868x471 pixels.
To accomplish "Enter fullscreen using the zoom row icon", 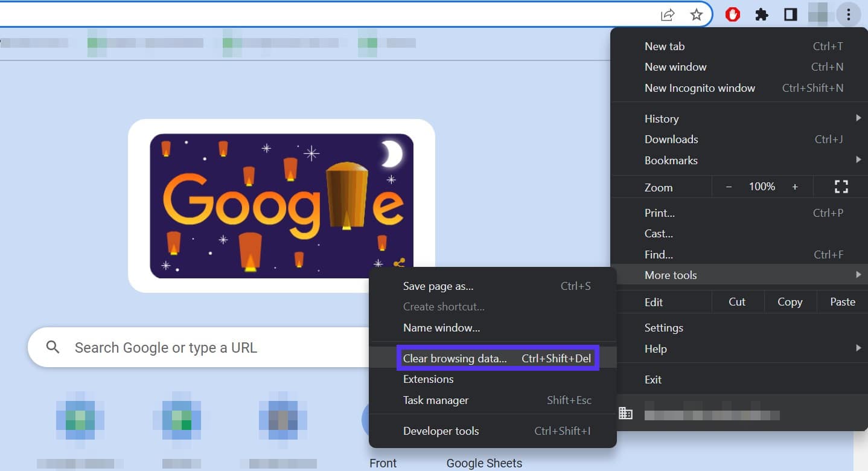I will click(841, 187).
